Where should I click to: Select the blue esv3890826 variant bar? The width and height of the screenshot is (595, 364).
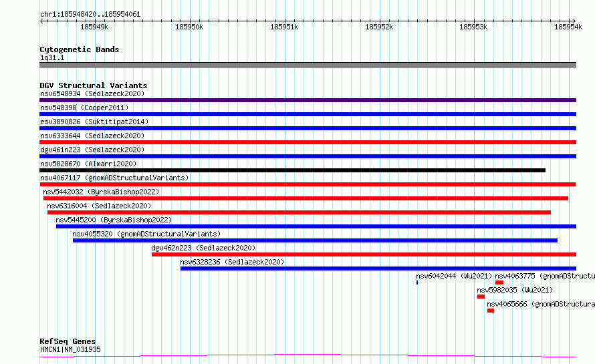pyautogui.click(x=308, y=128)
